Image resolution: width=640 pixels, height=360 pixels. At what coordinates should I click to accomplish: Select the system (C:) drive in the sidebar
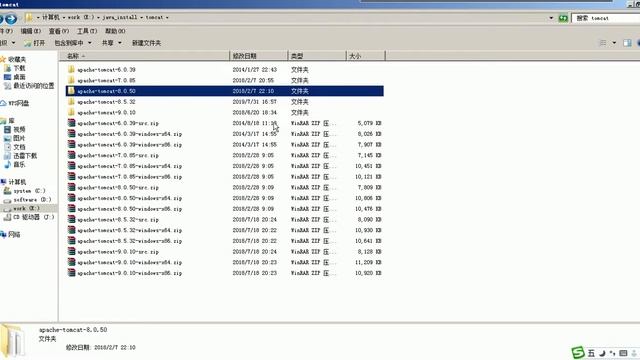24,191
